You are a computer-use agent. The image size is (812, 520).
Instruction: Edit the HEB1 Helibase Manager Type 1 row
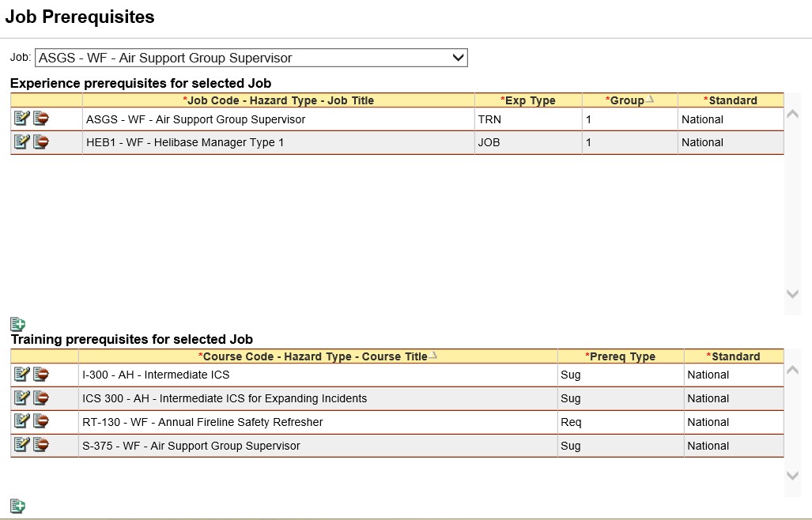(22, 141)
